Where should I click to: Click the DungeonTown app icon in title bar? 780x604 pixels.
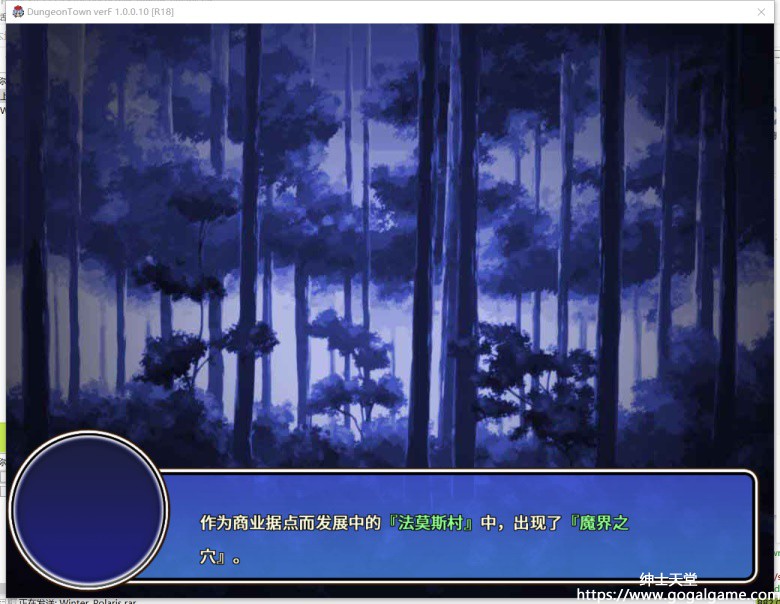pos(17,11)
